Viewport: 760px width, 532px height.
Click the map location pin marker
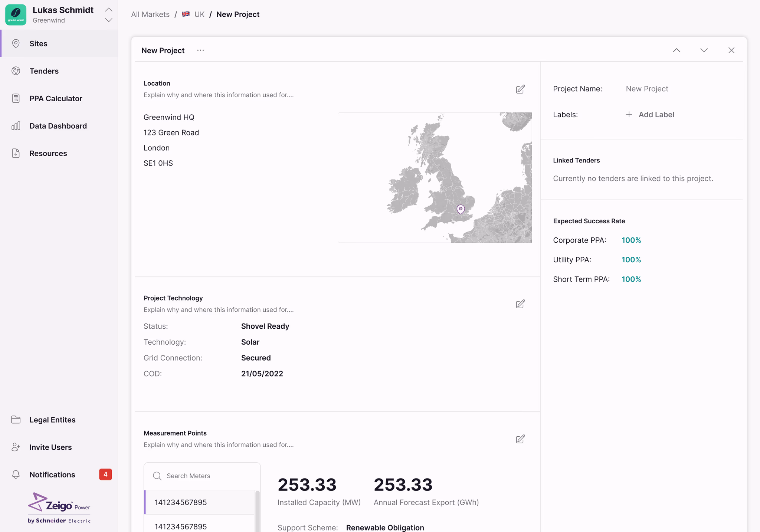461,209
